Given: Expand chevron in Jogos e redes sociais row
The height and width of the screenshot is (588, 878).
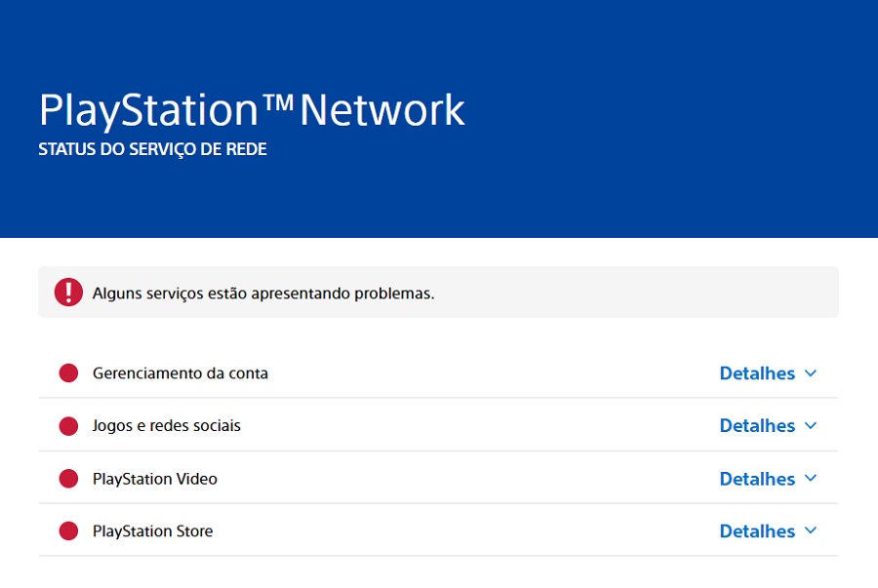Looking at the screenshot, I should point(811,426).
